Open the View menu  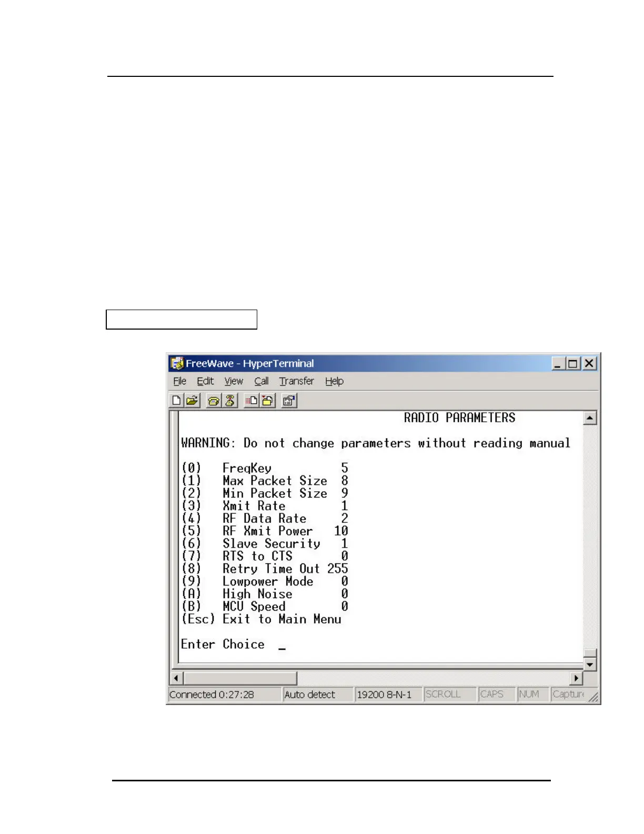click(x=234, y=381)
